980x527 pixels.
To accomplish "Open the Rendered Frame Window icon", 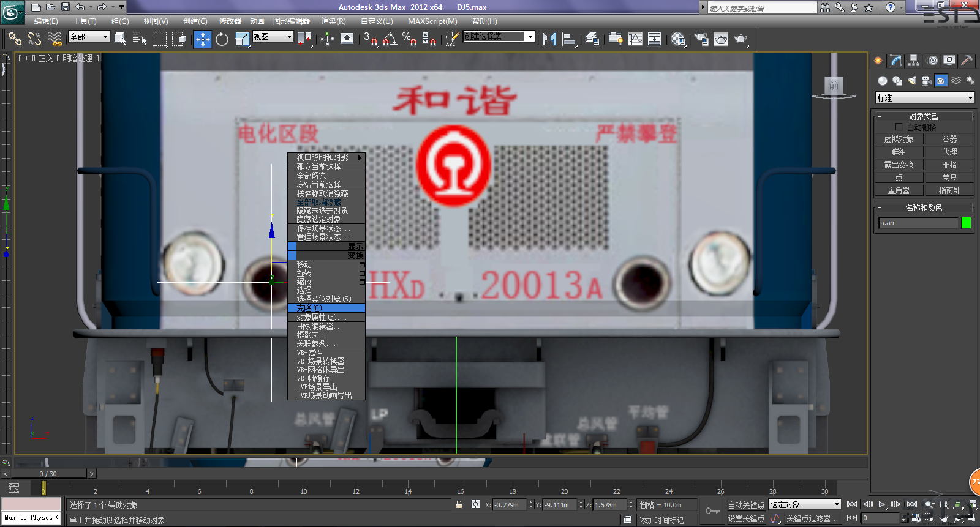I will (721, 39).
